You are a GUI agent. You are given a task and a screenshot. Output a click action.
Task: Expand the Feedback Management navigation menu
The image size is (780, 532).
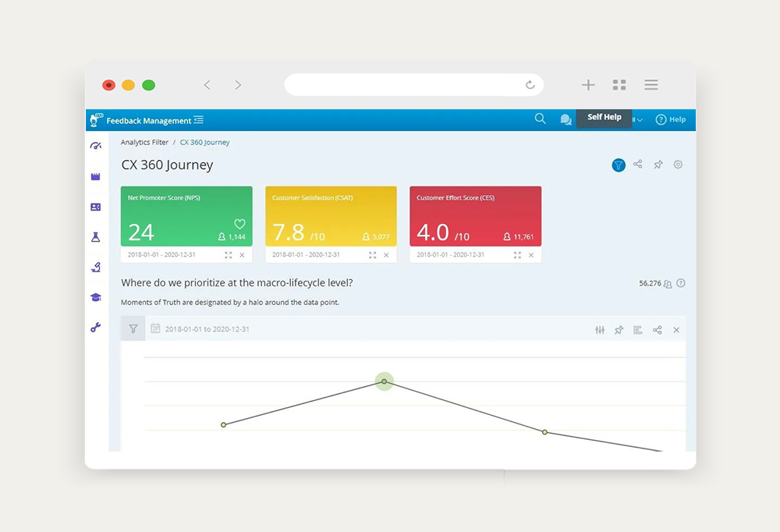click(x=198, y=120)
